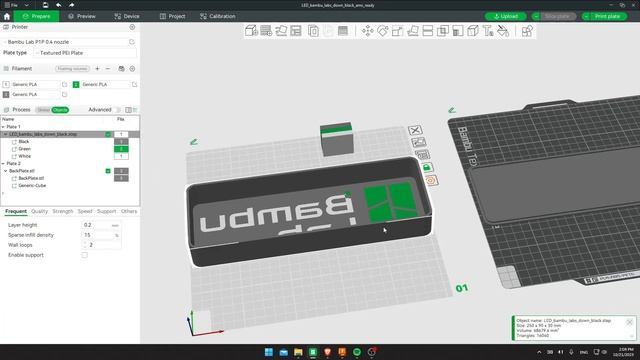Click filament 1 white color swatch

6,84
